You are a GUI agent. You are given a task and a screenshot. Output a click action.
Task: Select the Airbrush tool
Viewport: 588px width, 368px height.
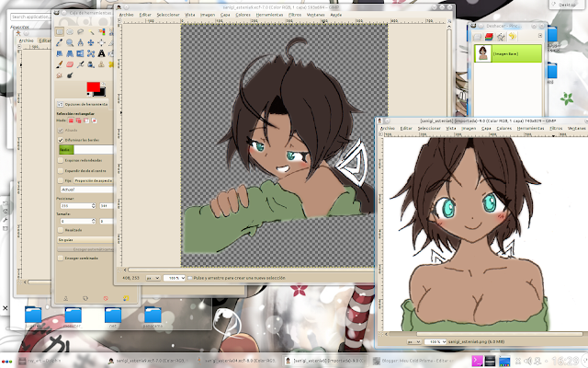(80, 64)
